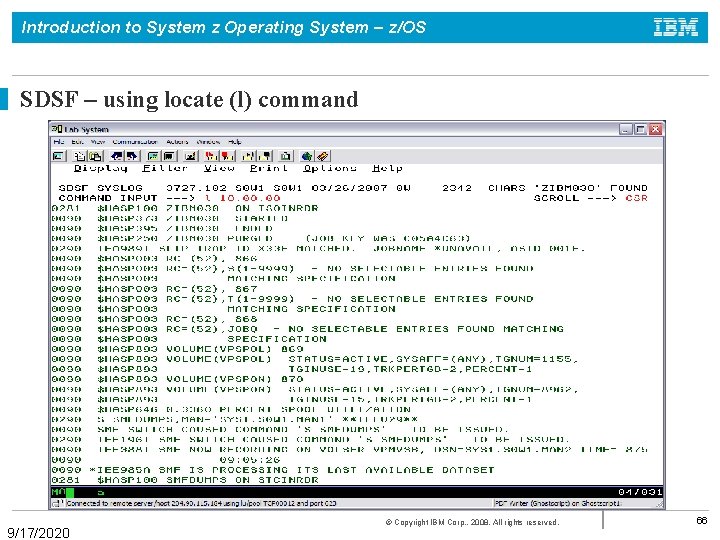Select View in the SDSF action bar
720x540 pixels.
219,168
